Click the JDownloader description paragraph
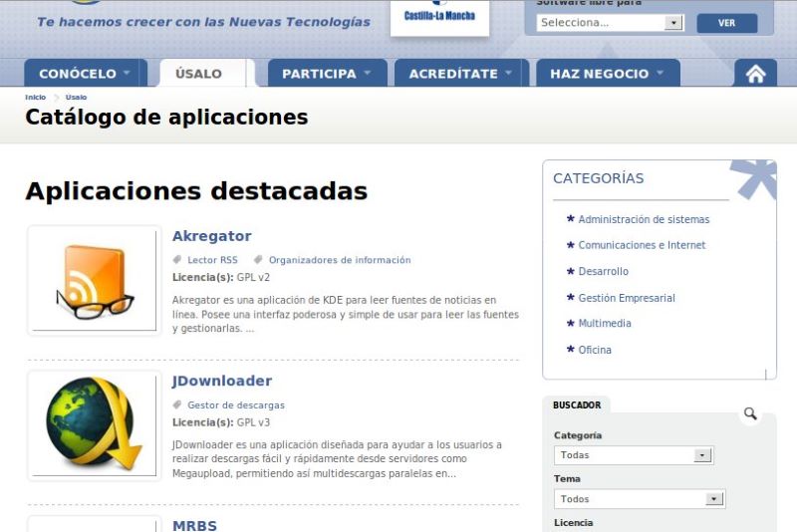Screen dimensions: 797x532 [337, 459]
